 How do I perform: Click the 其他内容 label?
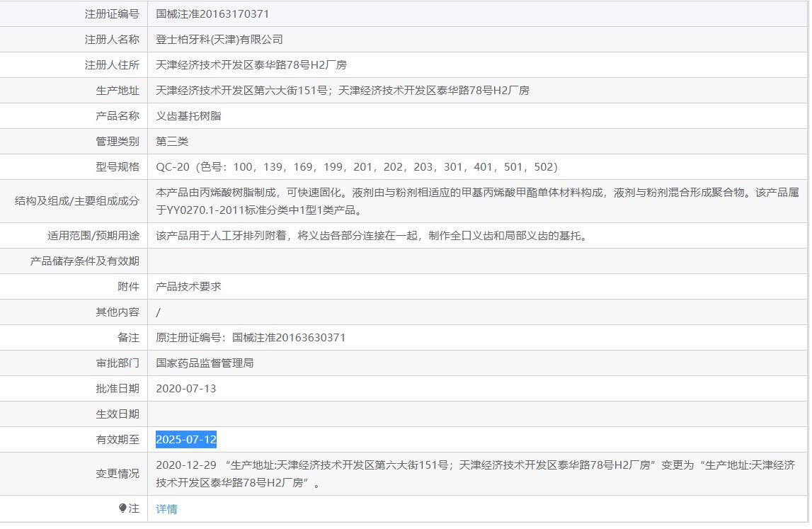point(118,312)
